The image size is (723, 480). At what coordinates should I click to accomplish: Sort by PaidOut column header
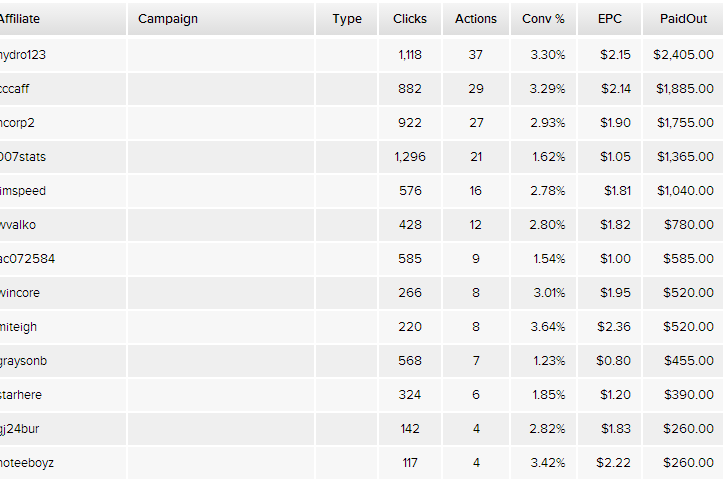(x=683, y=19)
